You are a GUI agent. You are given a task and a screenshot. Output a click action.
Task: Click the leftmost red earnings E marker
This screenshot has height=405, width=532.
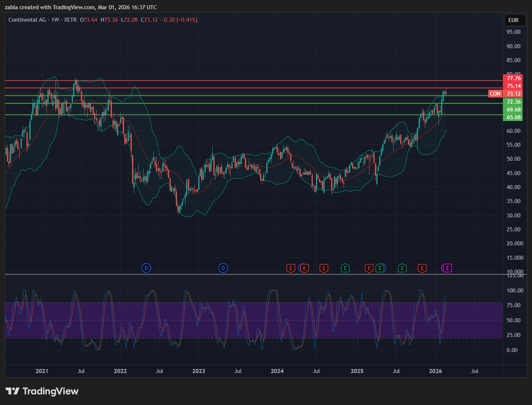291,268
